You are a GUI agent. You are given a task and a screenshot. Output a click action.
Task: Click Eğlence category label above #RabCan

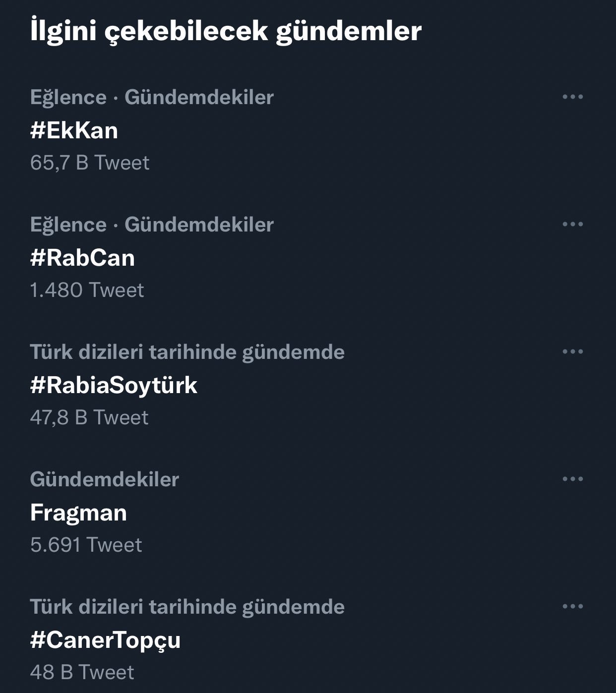click(68, 225)
